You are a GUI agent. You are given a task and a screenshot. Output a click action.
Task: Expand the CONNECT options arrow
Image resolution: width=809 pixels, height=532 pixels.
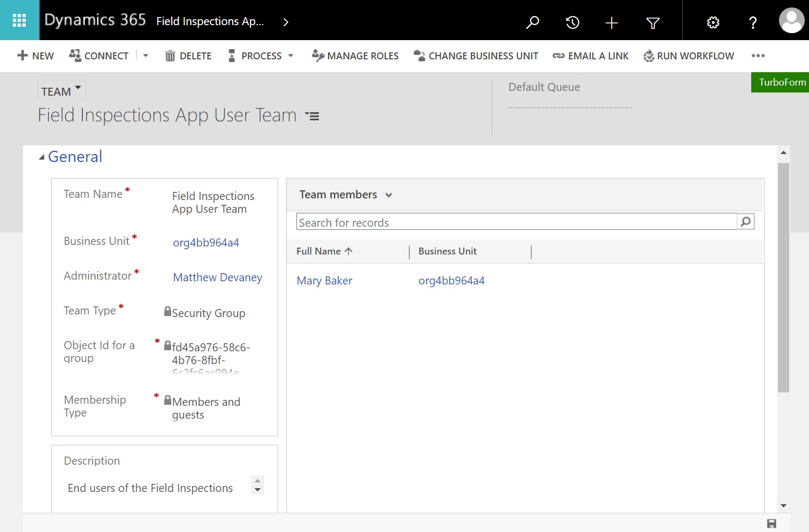pyautogui.click(x=144, y=56)
